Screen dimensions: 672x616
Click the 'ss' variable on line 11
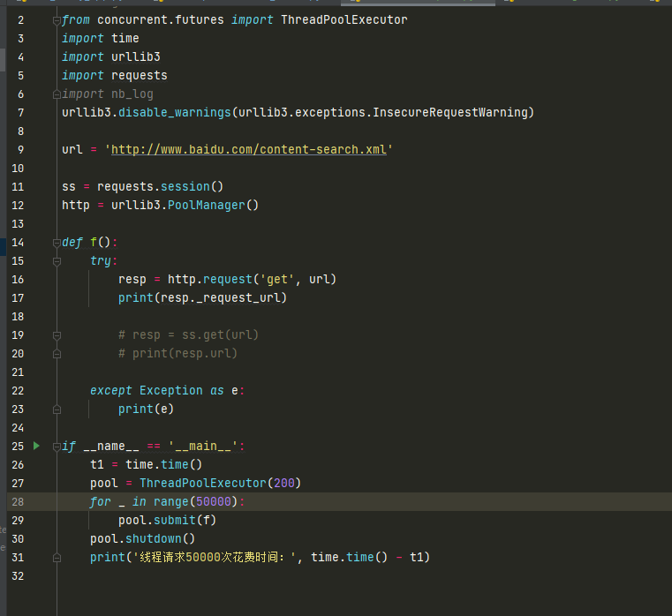point(69,187)
